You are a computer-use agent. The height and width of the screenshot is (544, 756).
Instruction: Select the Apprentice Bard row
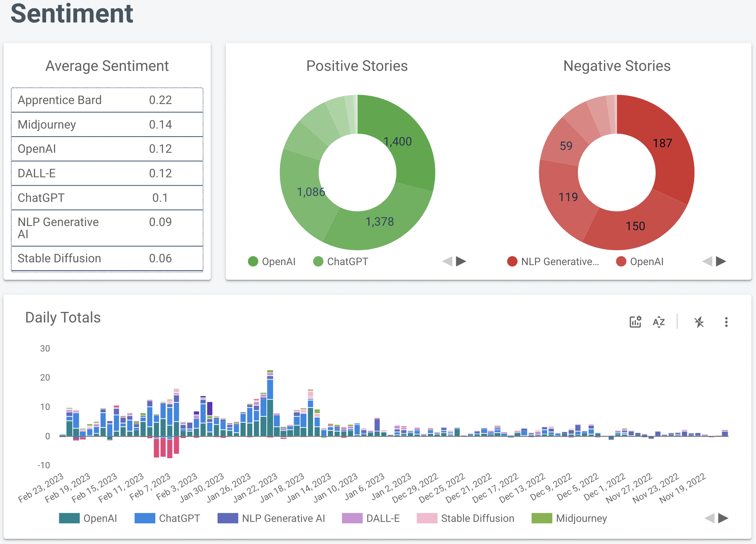pyautogui.click(x=107, y=100)
